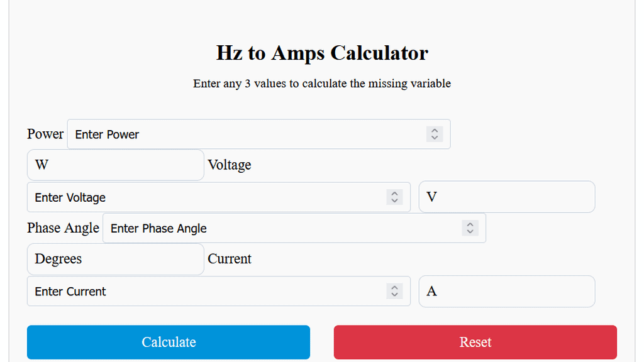Increment the Power value with the up arrow
Screen dimensions: 644x362
tap(434, 131)
